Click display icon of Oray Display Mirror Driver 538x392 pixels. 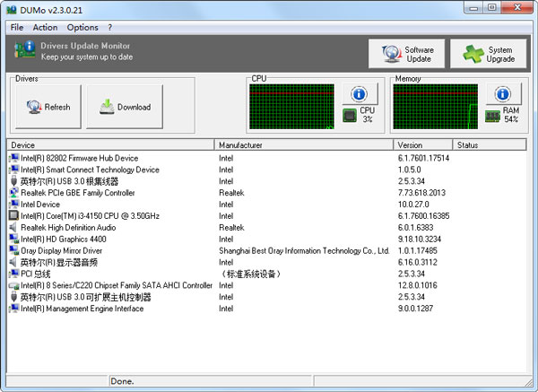14,250
